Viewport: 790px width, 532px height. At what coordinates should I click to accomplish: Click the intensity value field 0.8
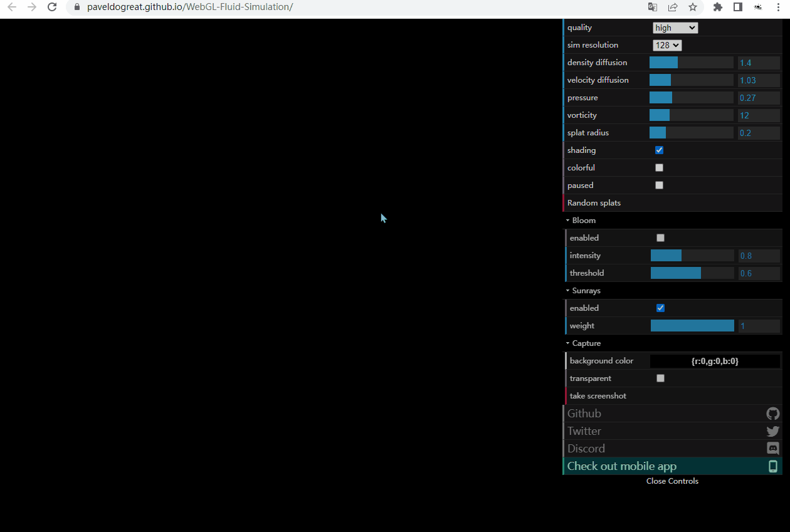759,256
